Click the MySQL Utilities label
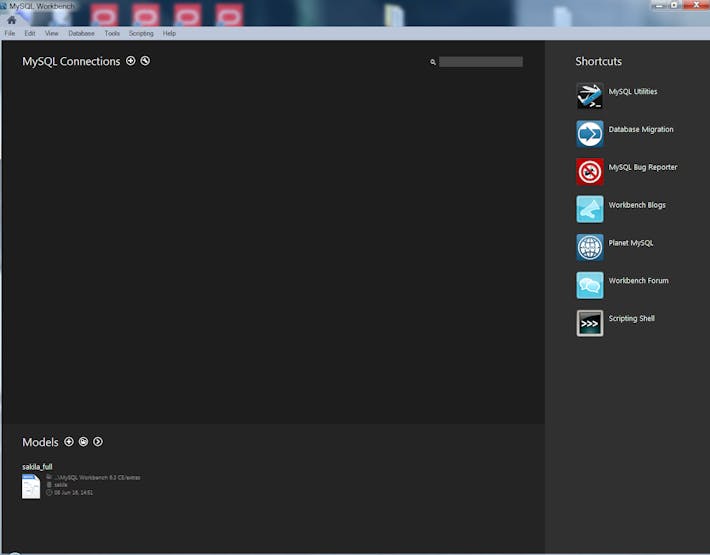710x555 pixels. [x=633, y=91]
